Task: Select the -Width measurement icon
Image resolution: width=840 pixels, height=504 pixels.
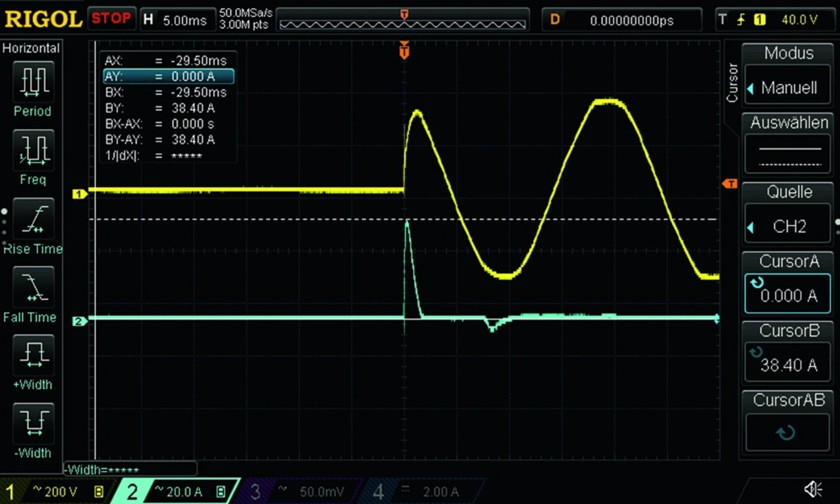Action: click(x=32, y=425)
